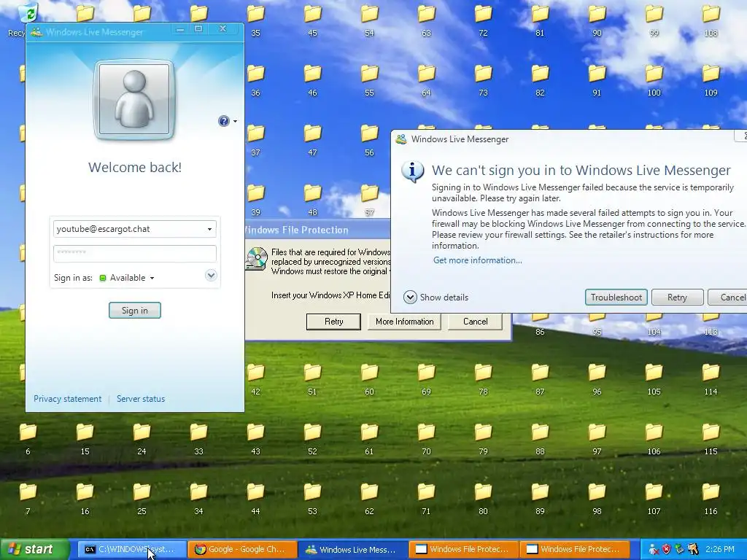The width and height of the screenshot is (747, 560).
Task: Click Cancel in Windows File Protection dialog
Action: tap(475, 322)
